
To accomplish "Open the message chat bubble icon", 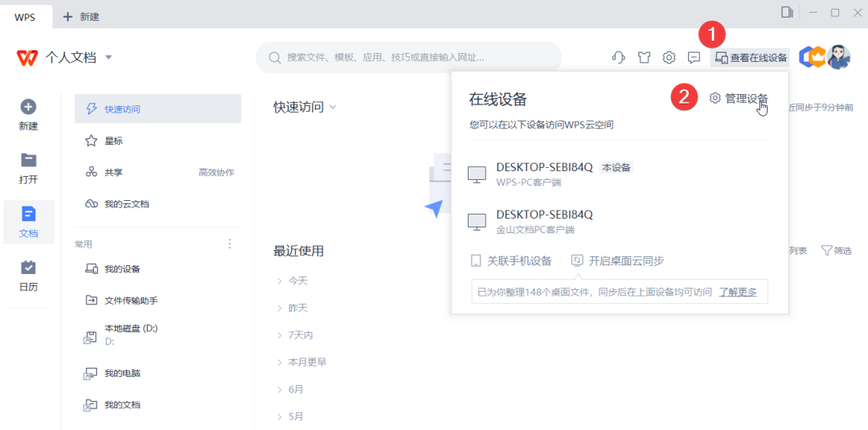I will [x=694, y=57].
